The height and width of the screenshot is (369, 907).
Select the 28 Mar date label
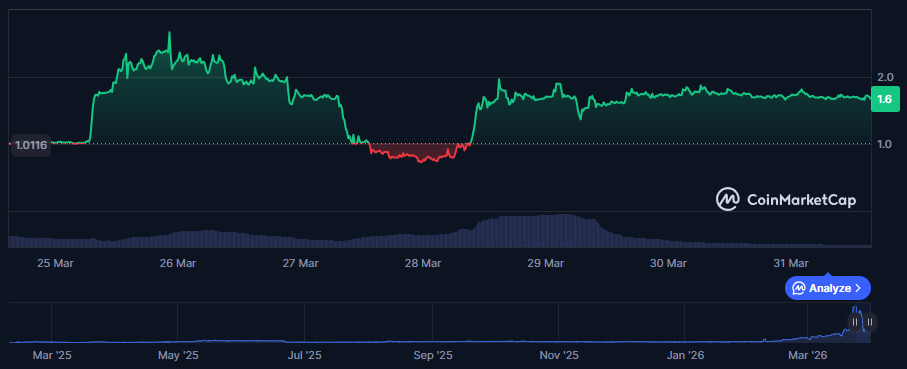click(x=423, y=263)
